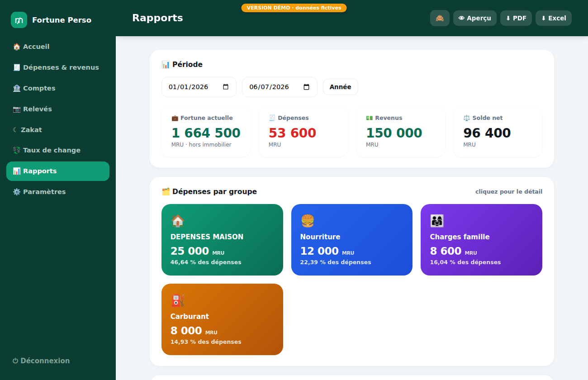Click the banknote icon beside Revenus
The width and height of the screenshot is (588, 380).
369,118
